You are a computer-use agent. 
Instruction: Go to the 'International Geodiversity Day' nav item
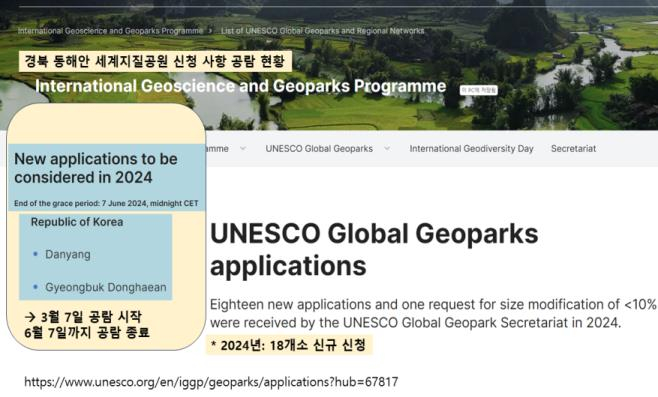(471, 149)
